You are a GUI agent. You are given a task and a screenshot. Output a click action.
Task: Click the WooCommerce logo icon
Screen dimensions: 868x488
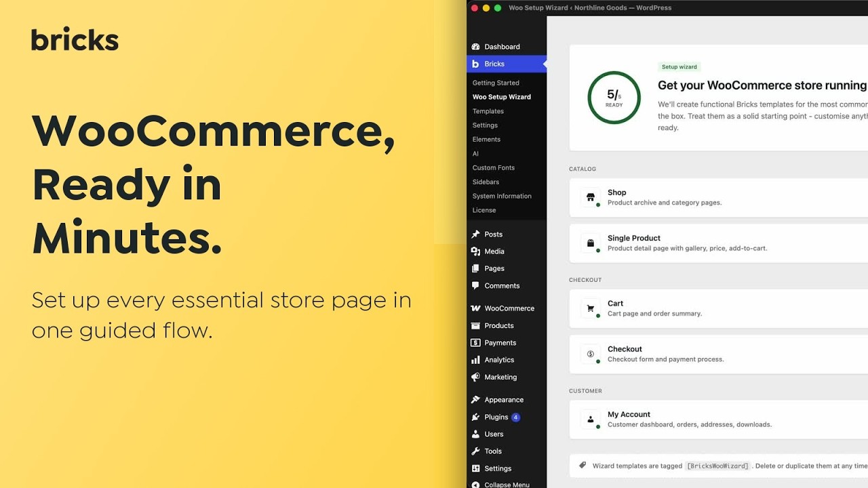pyautogui.click(x=475, y=308)
